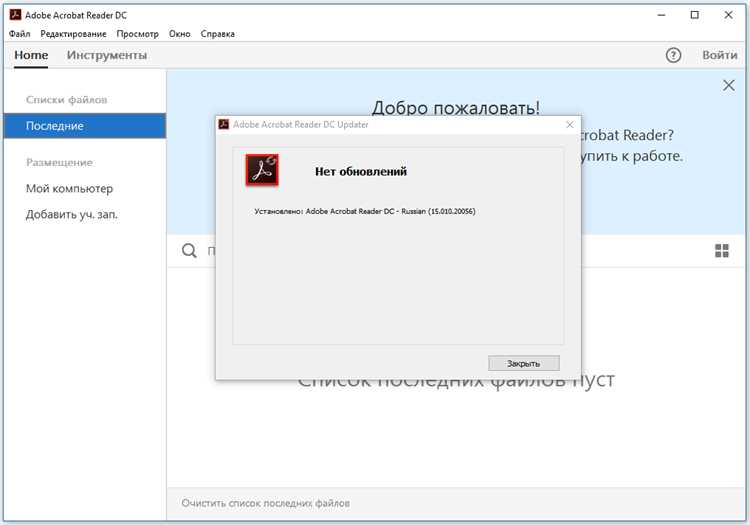Click the 'Списки файлов' sidebar heading
Image resolution: width=750 pixels, height=525 pixels.
pyautogui.click(x=66, y=100)
